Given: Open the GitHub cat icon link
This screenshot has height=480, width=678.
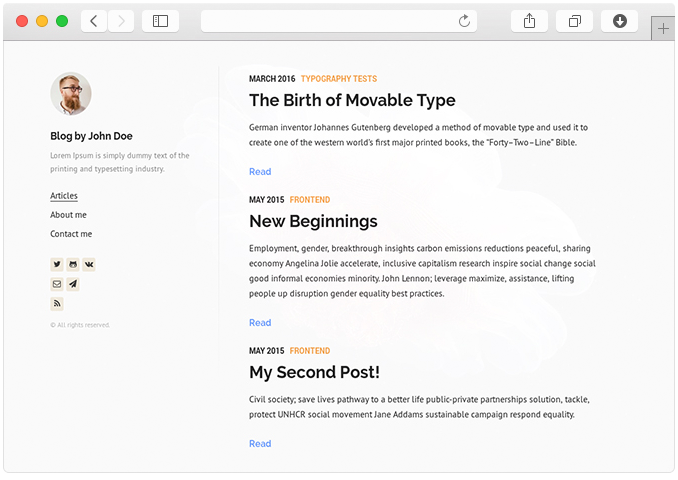Looking at the screenshot, I should pos(73,264).
